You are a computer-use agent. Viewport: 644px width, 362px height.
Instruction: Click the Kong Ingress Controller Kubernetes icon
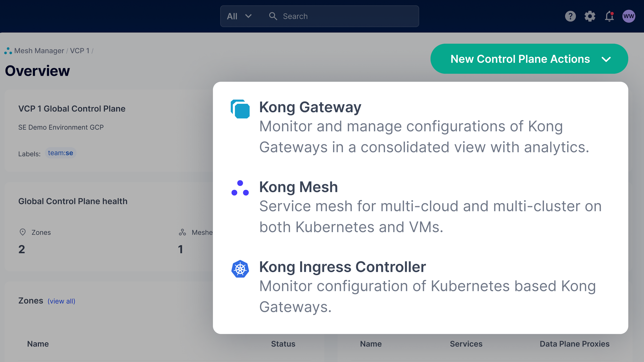240,269
